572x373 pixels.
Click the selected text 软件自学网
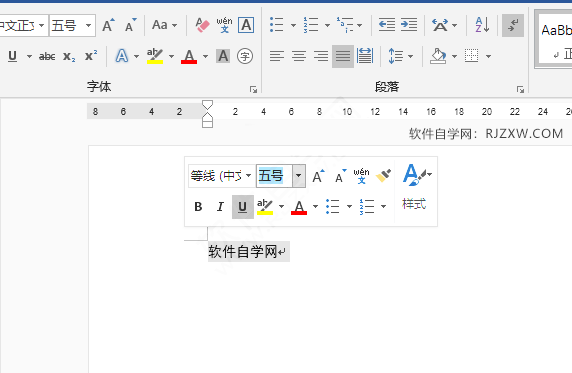click(x=243, y=251)
